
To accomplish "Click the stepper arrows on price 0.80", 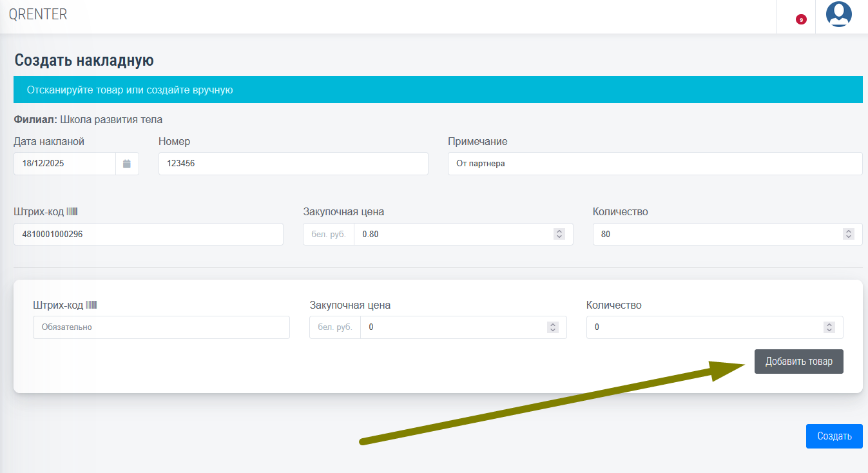I will tap(559, 235).
